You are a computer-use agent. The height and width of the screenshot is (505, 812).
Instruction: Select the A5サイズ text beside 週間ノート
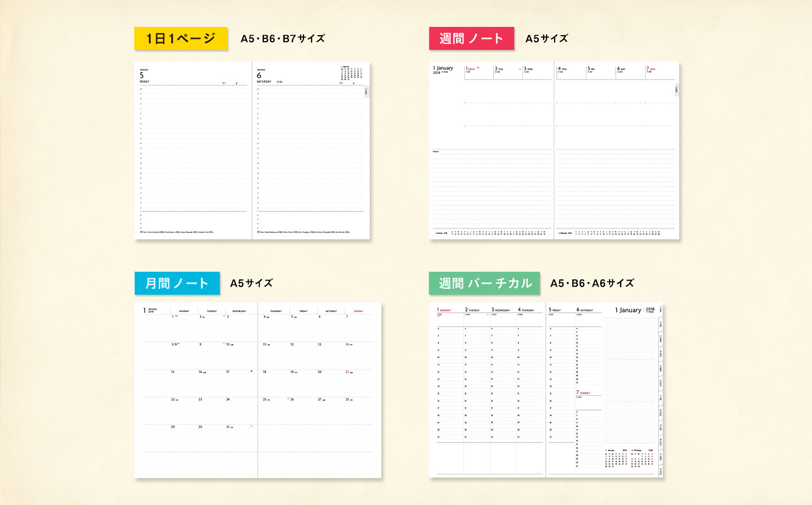[x=546, y=38]
